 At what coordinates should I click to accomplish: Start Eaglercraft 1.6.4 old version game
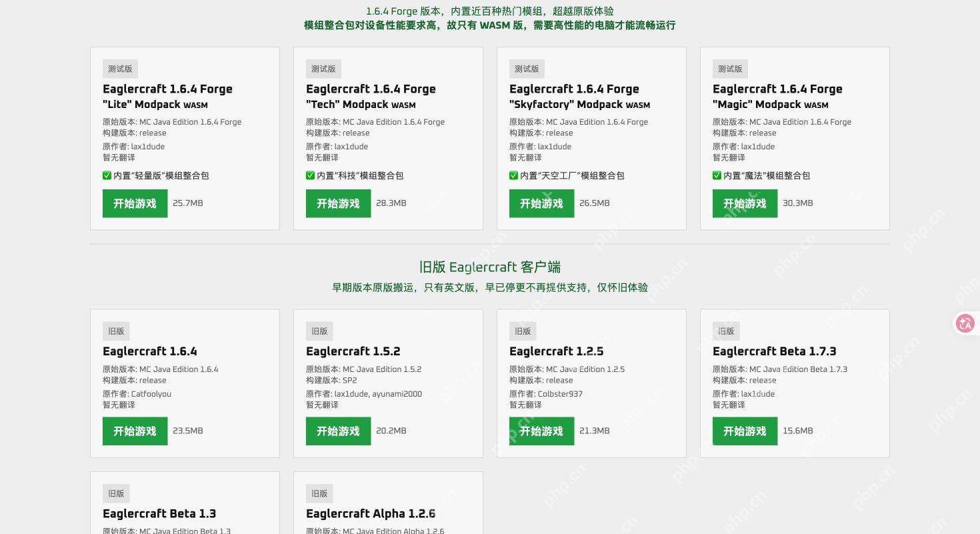point(135,431)
